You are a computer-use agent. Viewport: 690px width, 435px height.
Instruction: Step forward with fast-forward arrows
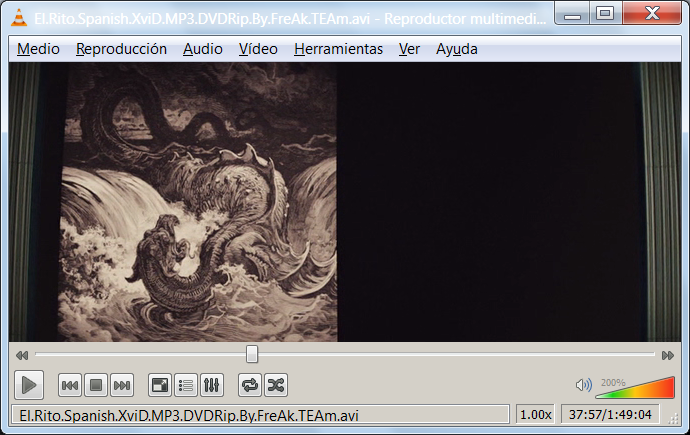(668, 355)
